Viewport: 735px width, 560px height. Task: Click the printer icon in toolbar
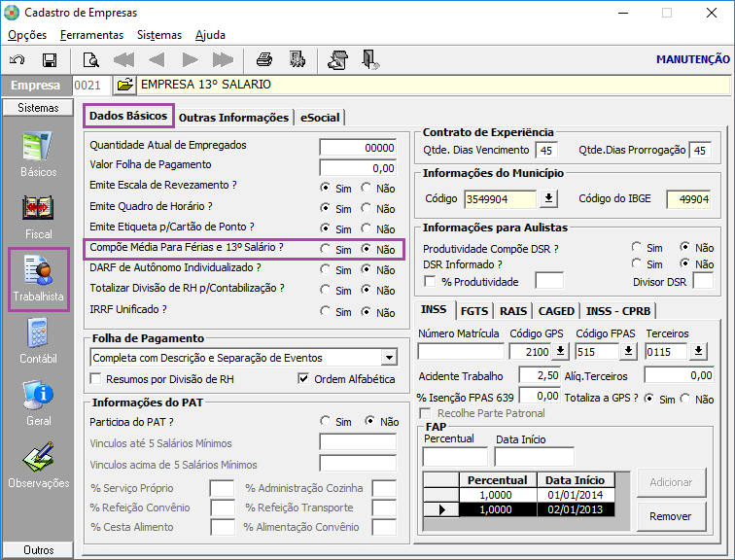click(263, 60)
